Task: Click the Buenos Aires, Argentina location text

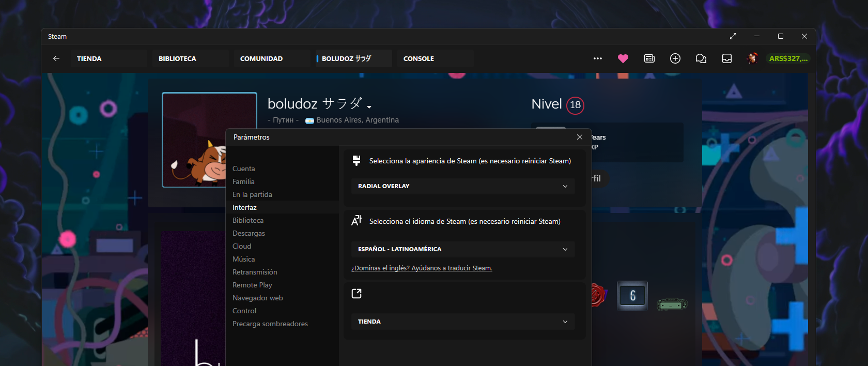Action: coord(358,120)
